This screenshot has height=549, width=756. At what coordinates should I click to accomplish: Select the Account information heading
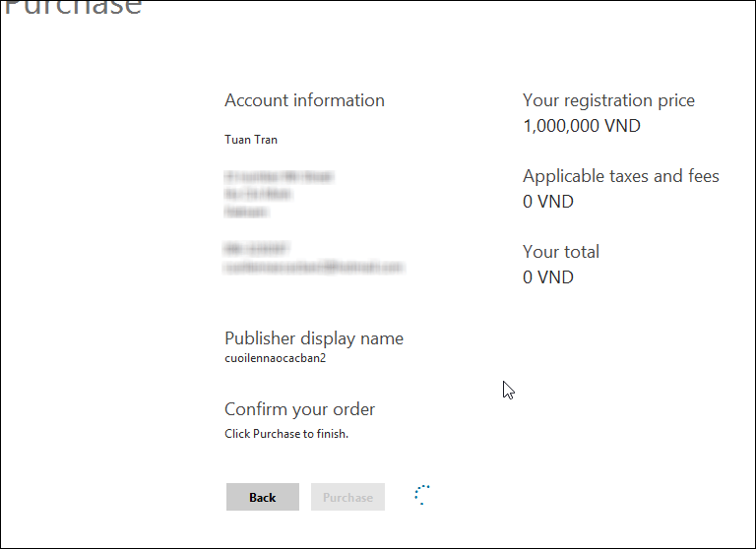pyautogui.click(x=304, y=100)
